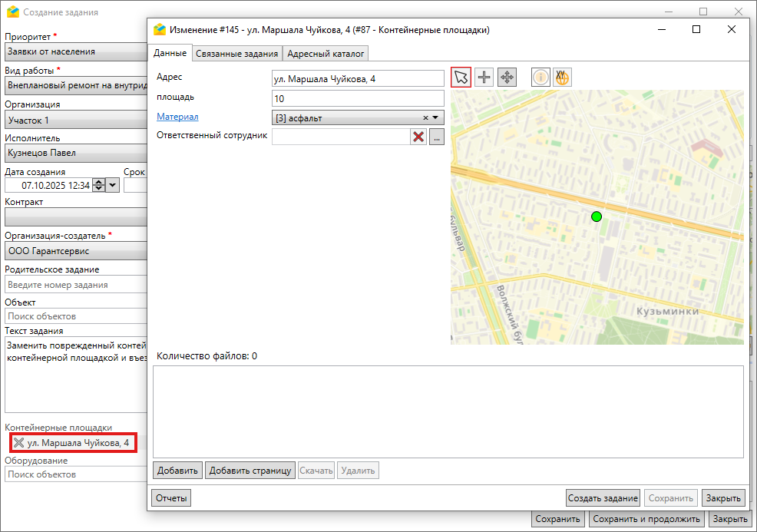Open the Адресный каталог tab

point(326,54)
